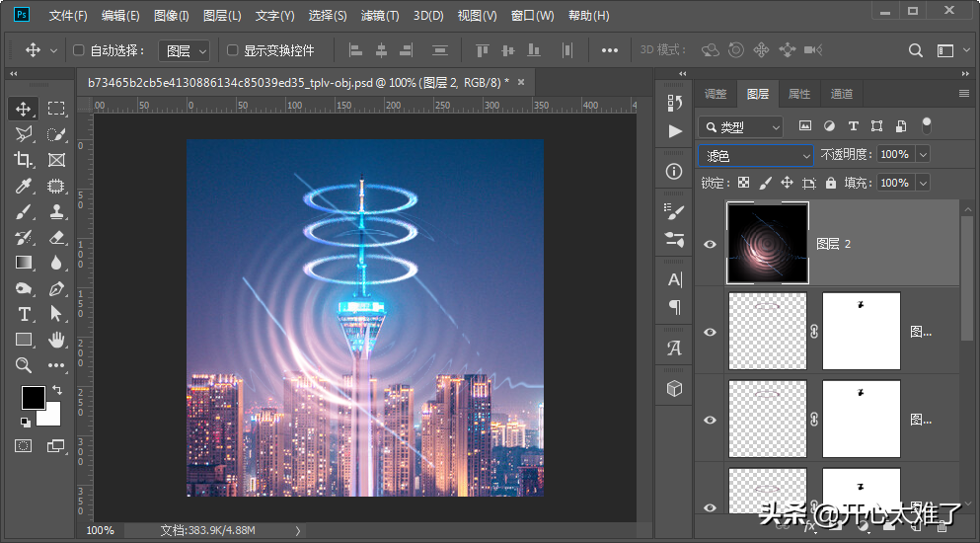This screenshot has height=543, width=980.
Task: Toggle Quick Mask mode
Action: (23, 446)
